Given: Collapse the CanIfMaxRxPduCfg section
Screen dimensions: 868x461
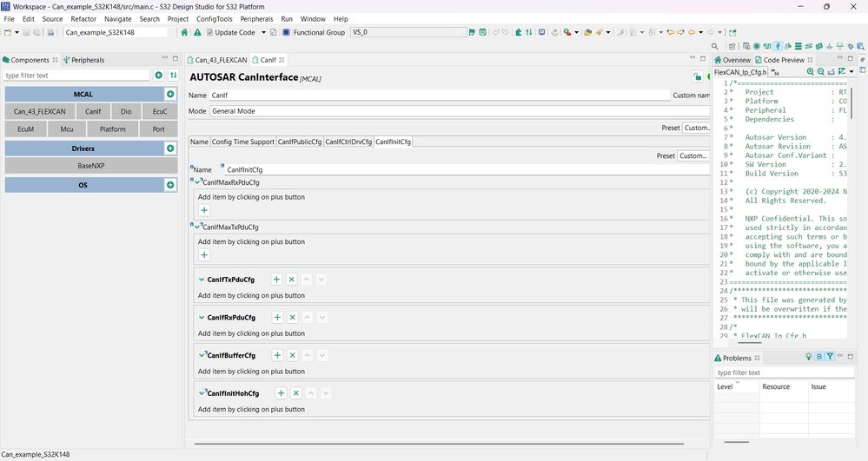Looking at the screenshot, I should pos(197,182).
